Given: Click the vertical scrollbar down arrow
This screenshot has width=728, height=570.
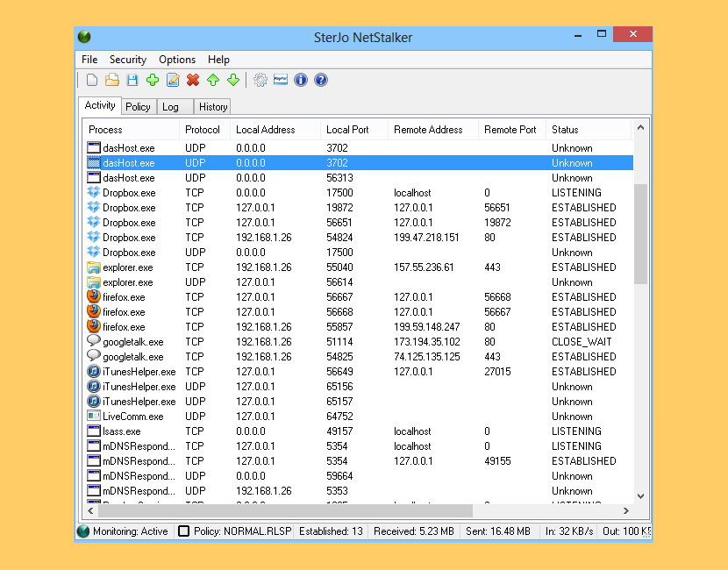Looking at the screenshot, I should click(640, 496).
